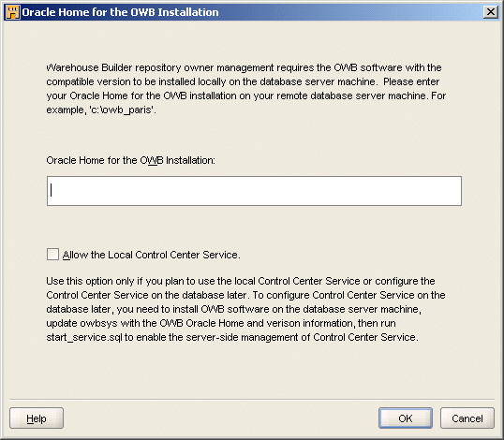
Task: Focus the Oracle Home path input field
Action: click(254, 191)
